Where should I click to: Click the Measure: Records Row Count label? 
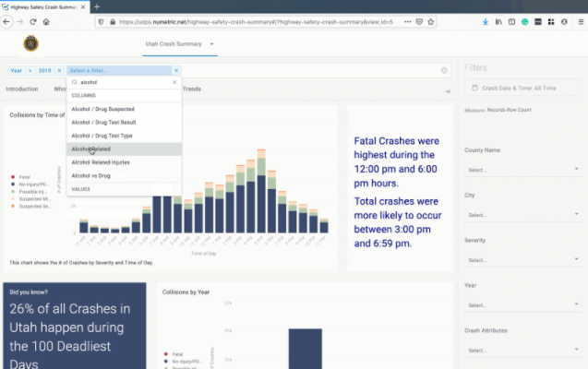[x=498, y=110]
